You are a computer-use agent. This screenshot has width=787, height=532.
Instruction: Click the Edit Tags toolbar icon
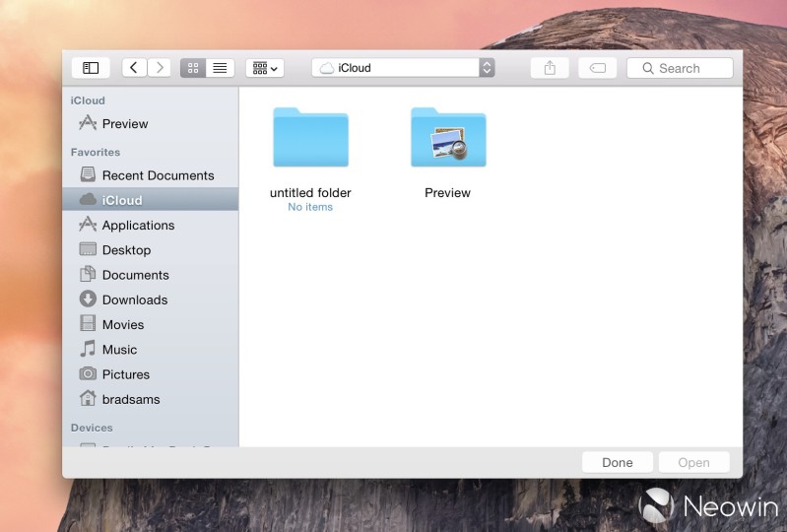(597, 68)
